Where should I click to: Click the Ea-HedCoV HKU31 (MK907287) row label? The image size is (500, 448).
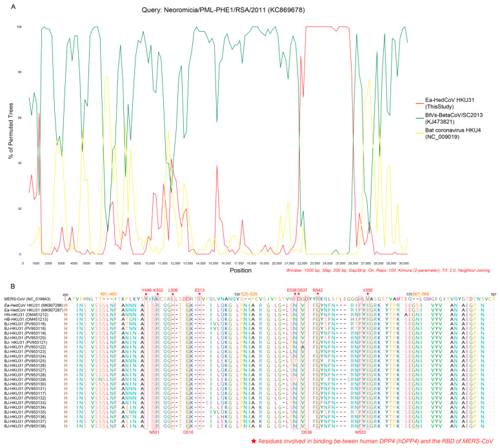tap(34, 310)
